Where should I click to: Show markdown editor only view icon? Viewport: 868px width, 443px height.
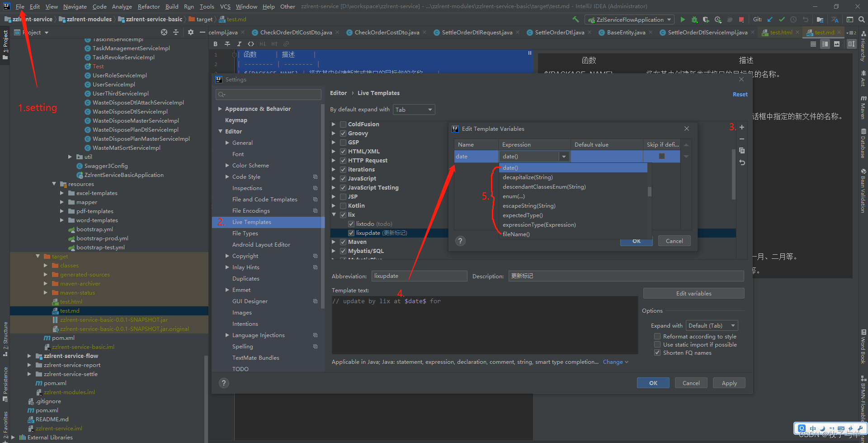coord(813,44)
